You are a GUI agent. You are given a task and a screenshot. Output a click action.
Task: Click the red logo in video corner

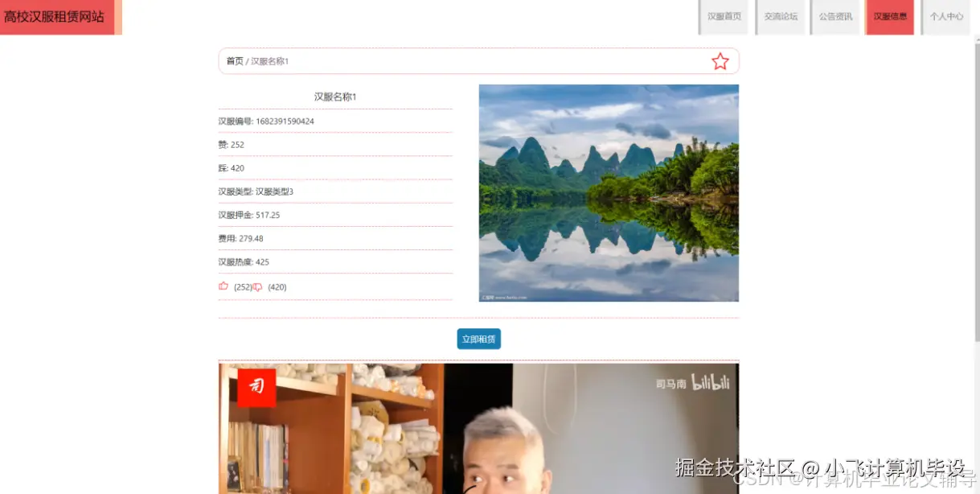pyautogui.click(x=256, y=387)
